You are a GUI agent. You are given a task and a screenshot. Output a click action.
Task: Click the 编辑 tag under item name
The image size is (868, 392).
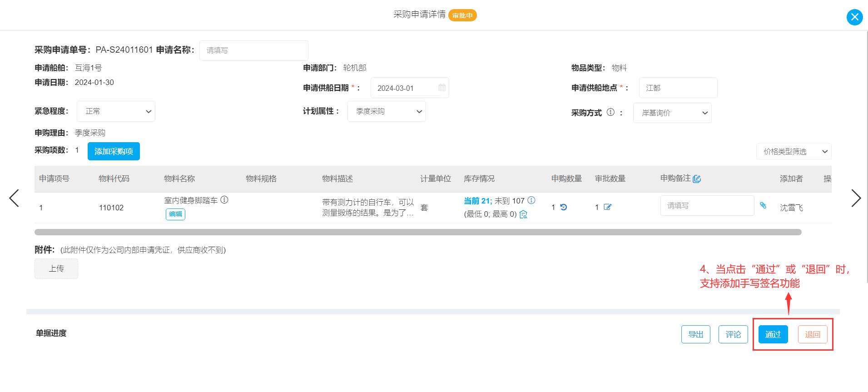pos(175,214)
